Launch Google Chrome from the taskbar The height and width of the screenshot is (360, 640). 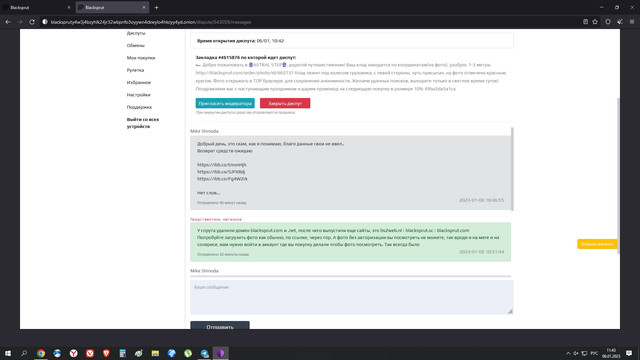pyautogui.click(x=41, y=353)
